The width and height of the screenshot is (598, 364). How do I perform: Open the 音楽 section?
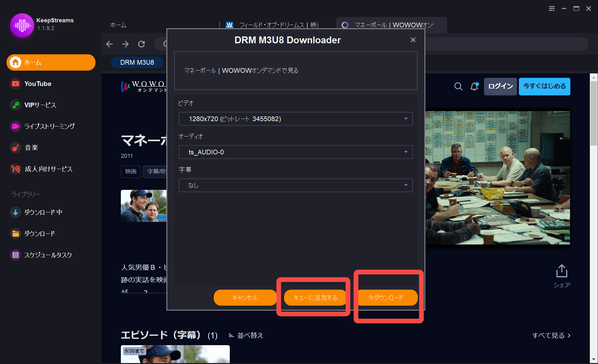click(24, 147)
